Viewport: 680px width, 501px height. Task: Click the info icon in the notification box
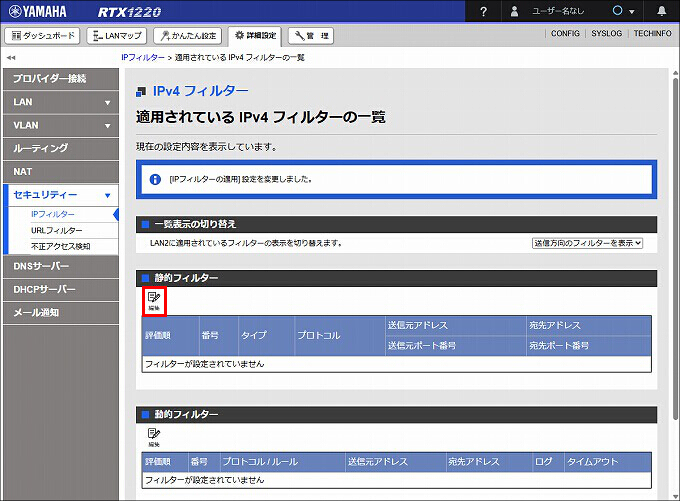pyautogui.click(x=155, y=179)
